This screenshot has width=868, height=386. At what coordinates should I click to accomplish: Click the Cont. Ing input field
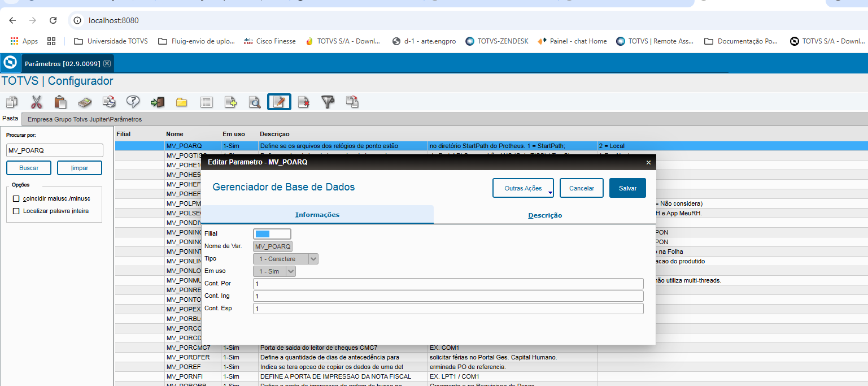click(x=448, y=296)
